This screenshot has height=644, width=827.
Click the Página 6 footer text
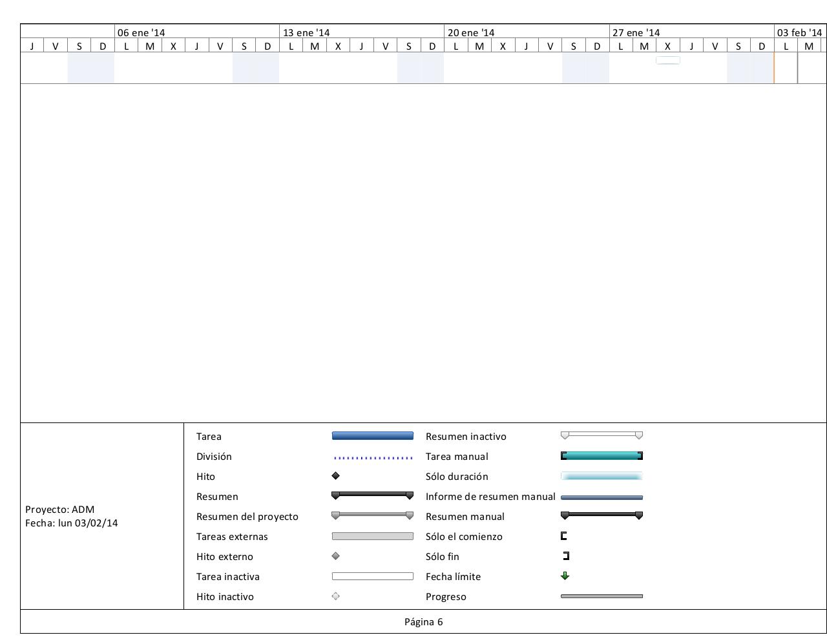click(423, 622)
